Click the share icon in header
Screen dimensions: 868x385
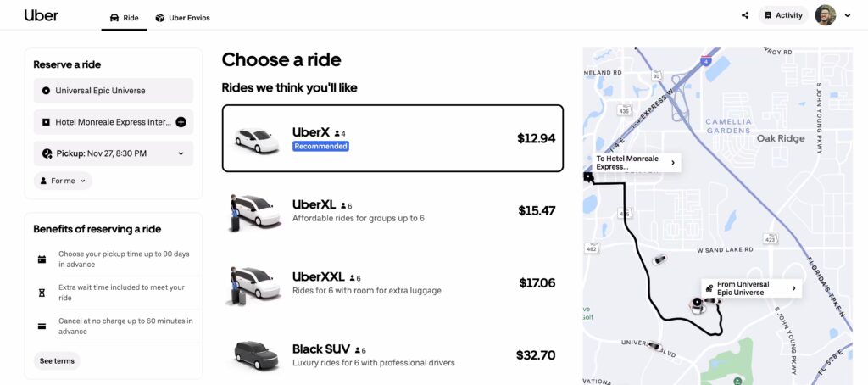(x=744, y=15)
